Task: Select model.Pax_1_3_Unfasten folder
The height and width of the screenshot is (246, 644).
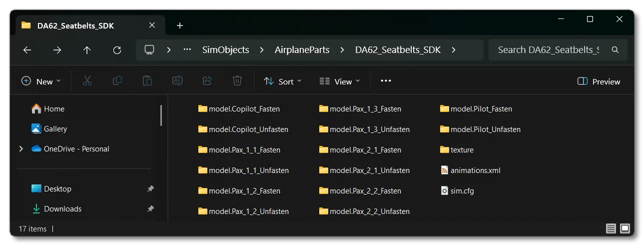Action: (364, 129)
